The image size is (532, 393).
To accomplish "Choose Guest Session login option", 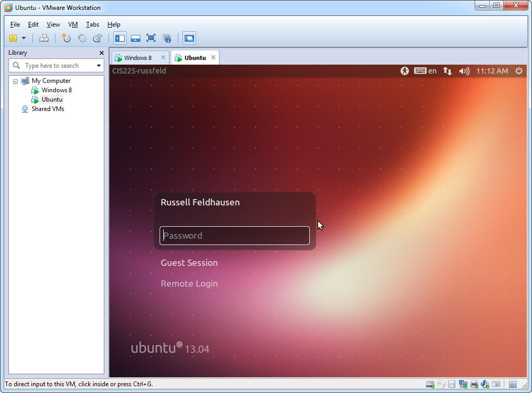I will click(x=189, y=263).
